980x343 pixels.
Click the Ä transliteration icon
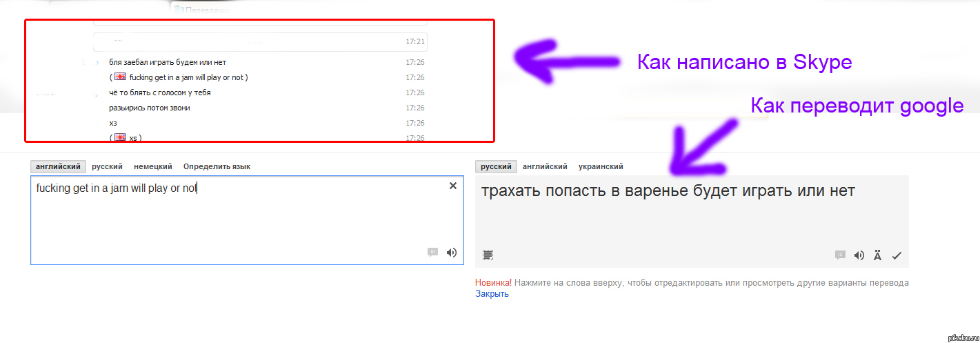(x=877, y=255)
